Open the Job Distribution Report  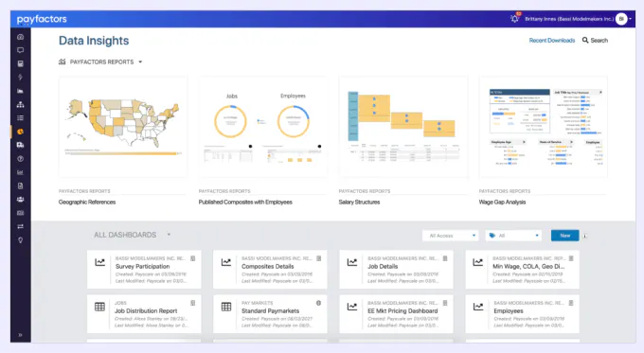[x=144, y=313]
